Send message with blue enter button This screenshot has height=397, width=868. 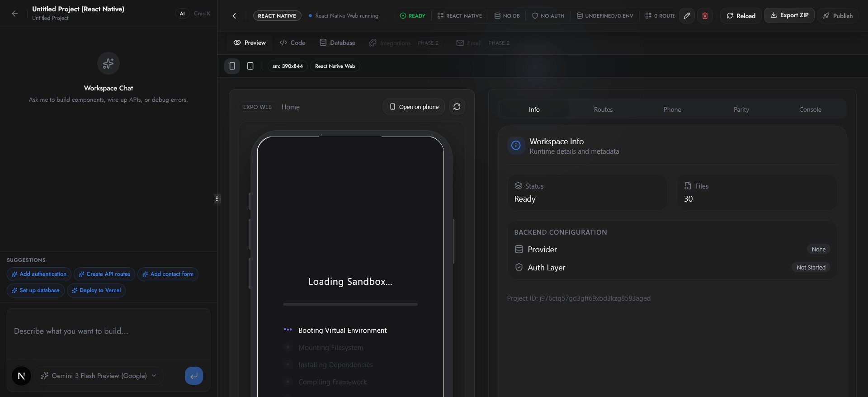(x=194, y=376)
